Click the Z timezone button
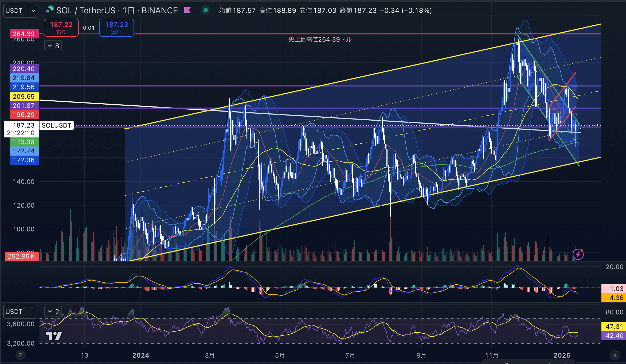This screenshot has width=626, height=364. 20,355
